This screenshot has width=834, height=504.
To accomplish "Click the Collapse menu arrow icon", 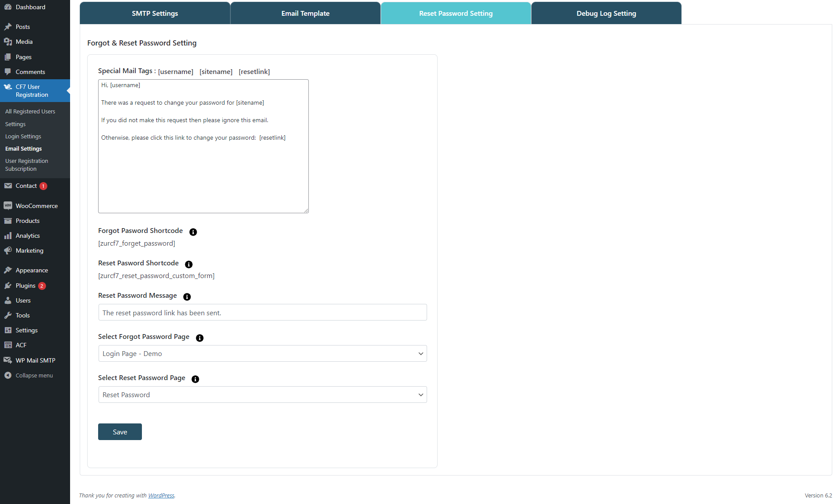I will 8,375.
